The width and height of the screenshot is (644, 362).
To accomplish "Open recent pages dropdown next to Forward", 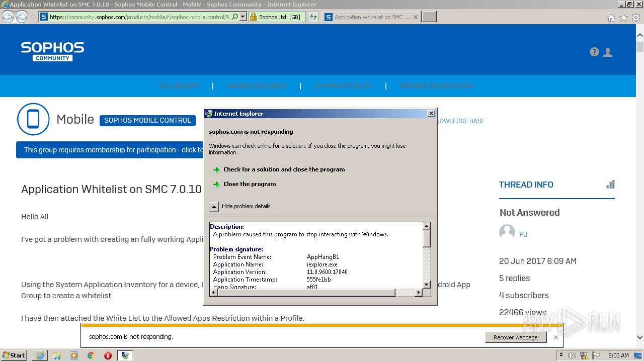I will (x=33, y=17).
